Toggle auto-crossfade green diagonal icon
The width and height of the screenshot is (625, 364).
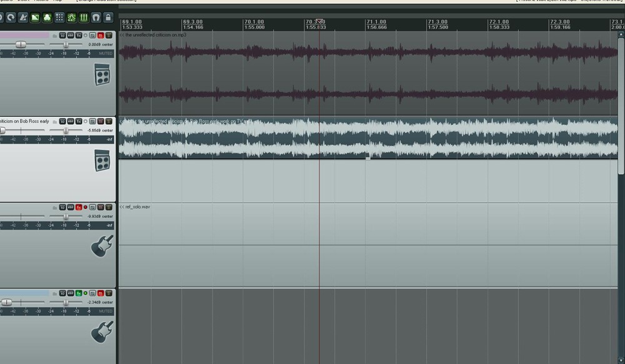pos(35,17)
